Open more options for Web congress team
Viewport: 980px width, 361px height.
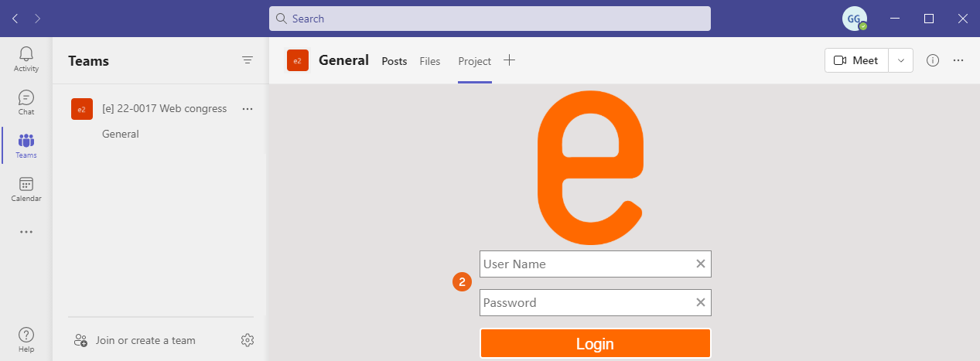coord(248,109)
